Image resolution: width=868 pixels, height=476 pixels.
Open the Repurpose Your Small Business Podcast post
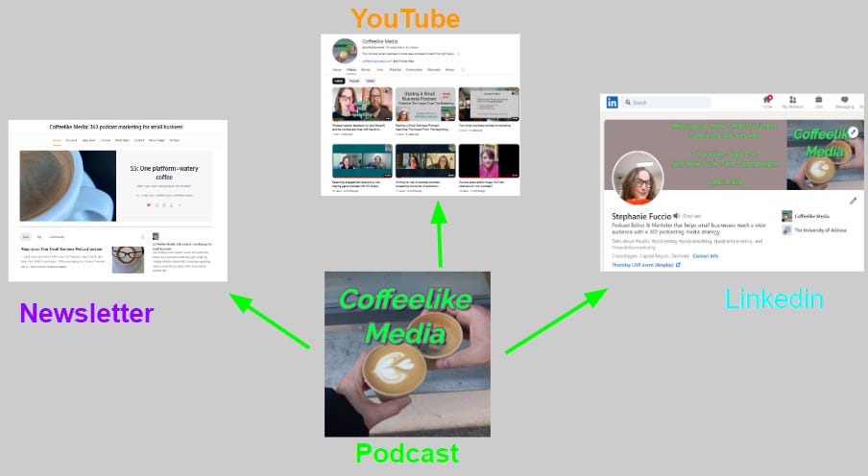click(61, 250)
